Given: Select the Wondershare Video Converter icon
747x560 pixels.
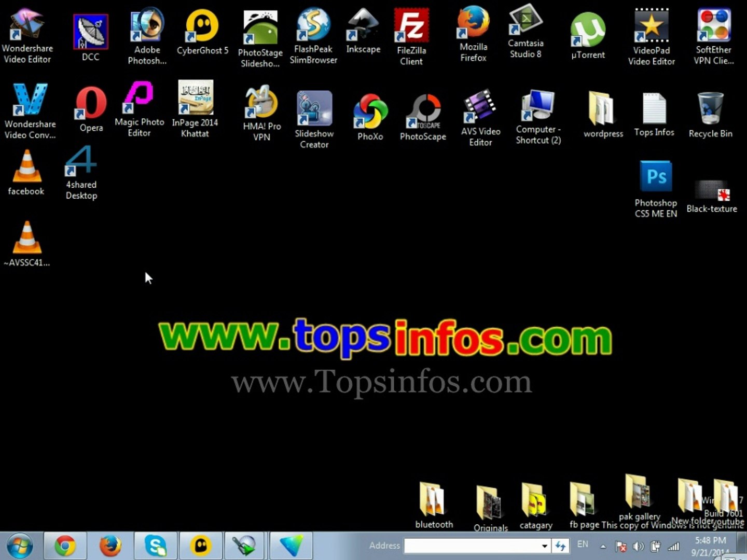Looking at the screenshot, I should pyautogui.click(x=30, y=111).
